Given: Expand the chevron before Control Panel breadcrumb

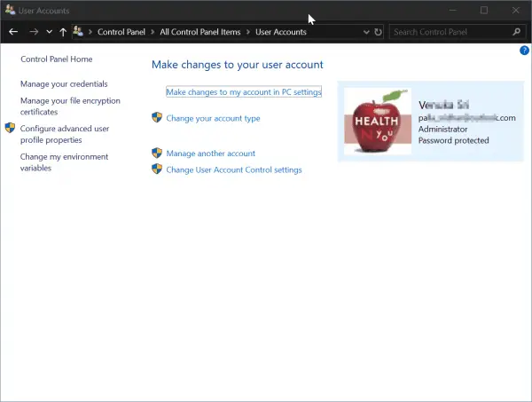Looking at the screenshot, I should pos(90,32).
